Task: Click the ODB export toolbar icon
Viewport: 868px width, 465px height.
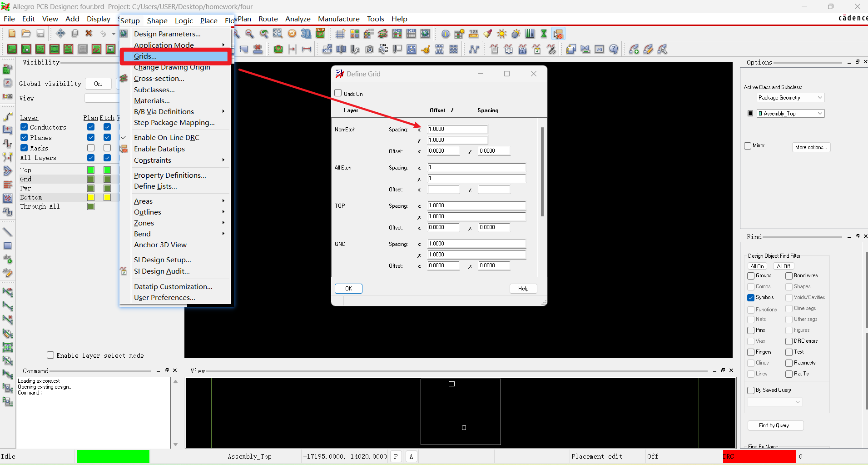Action: click(x=327, y=49)
